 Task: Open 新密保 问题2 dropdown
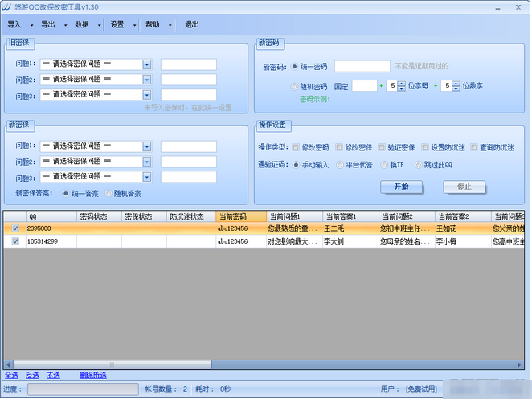(x=147, y=162)
